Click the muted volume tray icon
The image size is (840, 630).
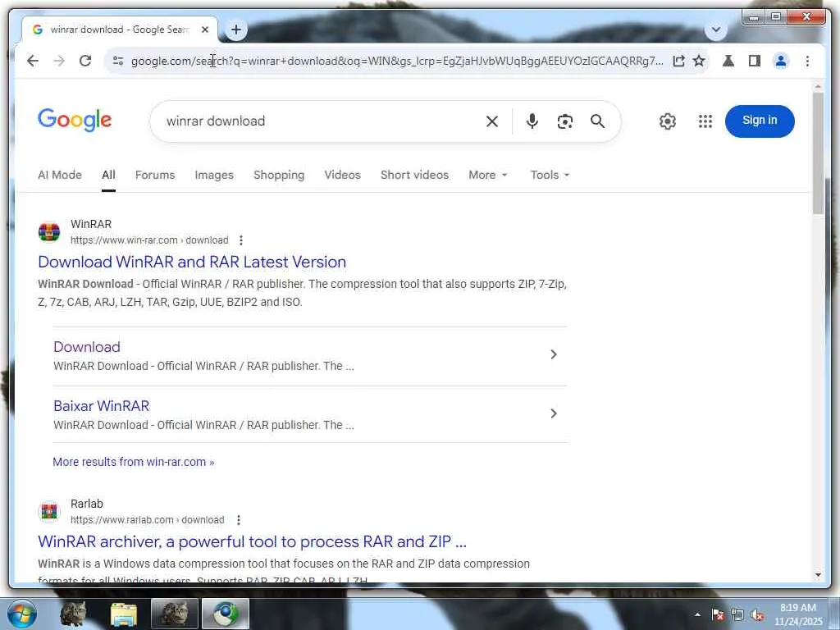tap(757, 615)
